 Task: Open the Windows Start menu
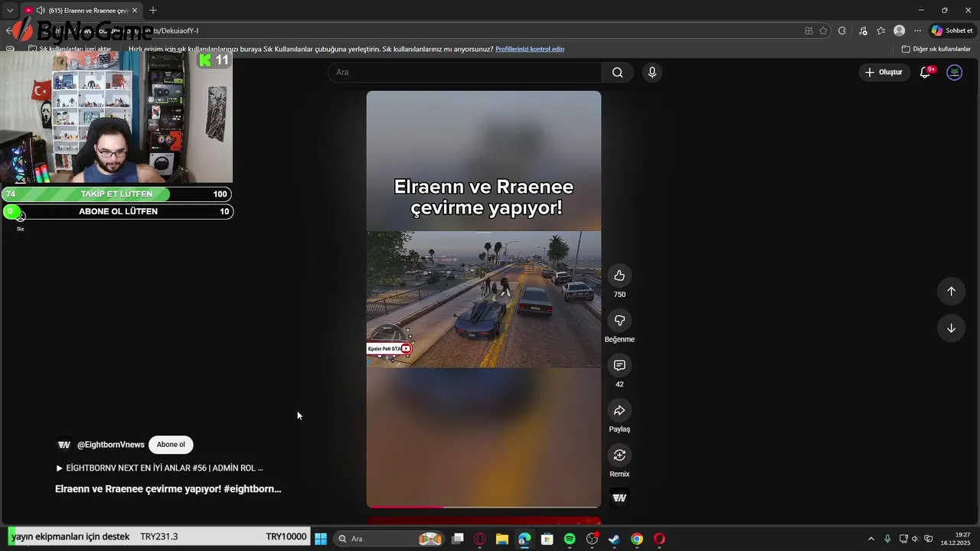[321, 539]
